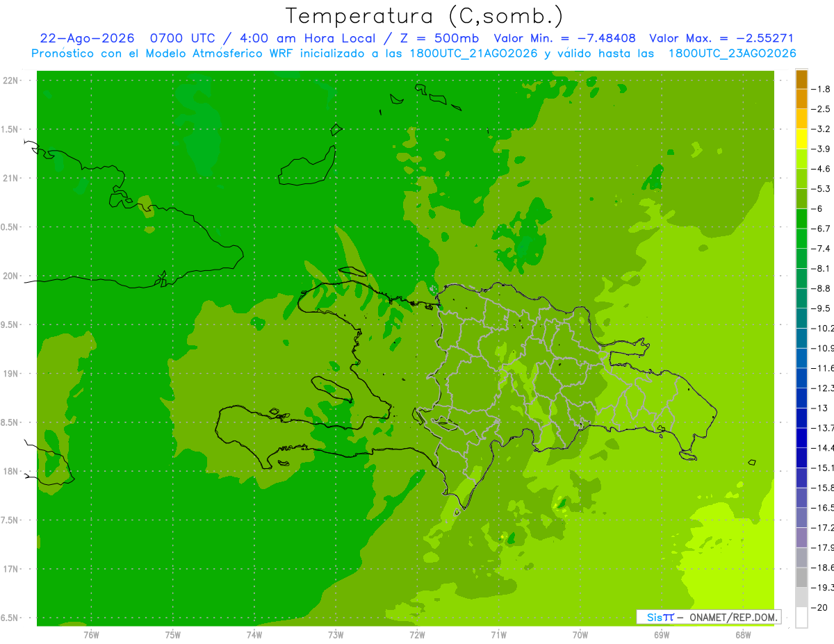Click the "-2.5" value on the color scale

pos(821,109)
